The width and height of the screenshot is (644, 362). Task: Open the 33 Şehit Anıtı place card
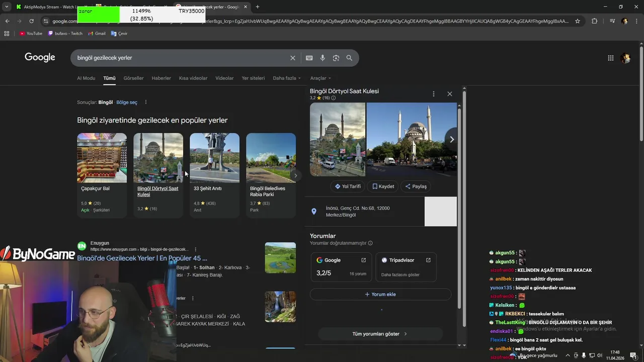pos(214,174)
